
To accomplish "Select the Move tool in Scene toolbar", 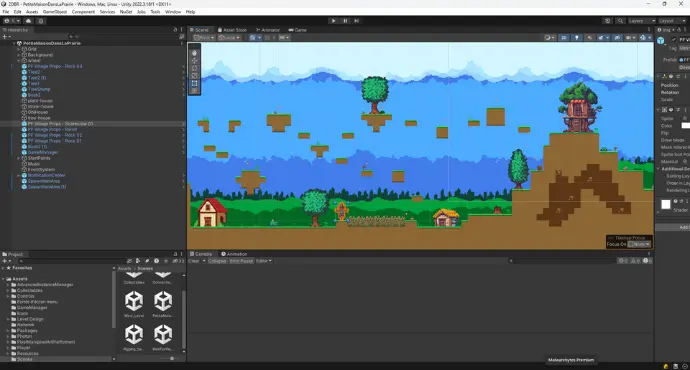I will 195,60.
